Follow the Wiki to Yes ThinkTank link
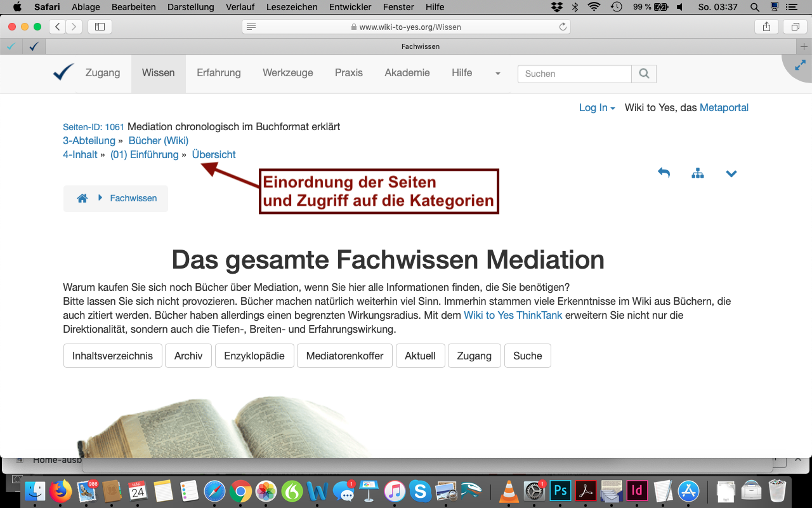Image resolution: width=812 pixels, height=508 pixels. click(x=513, y=315)
